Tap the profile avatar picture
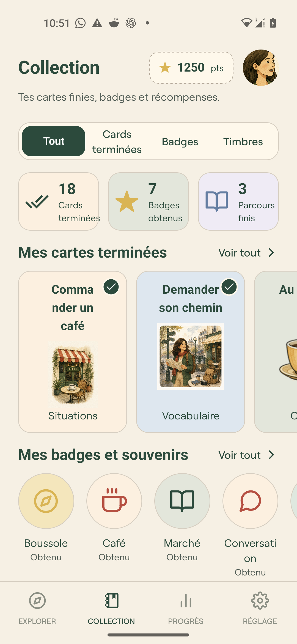297x644 pixels. pyautogui.click(x=261, y=68)
